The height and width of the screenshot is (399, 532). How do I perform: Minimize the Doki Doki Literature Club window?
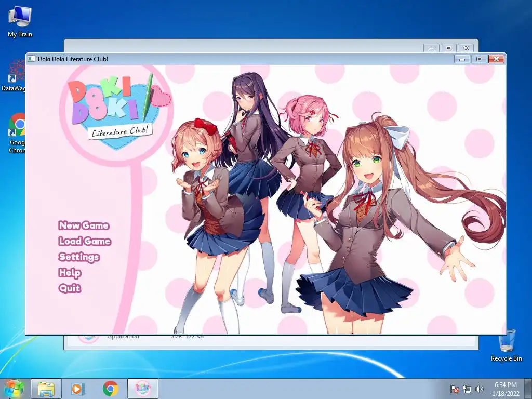coord(462,59)
